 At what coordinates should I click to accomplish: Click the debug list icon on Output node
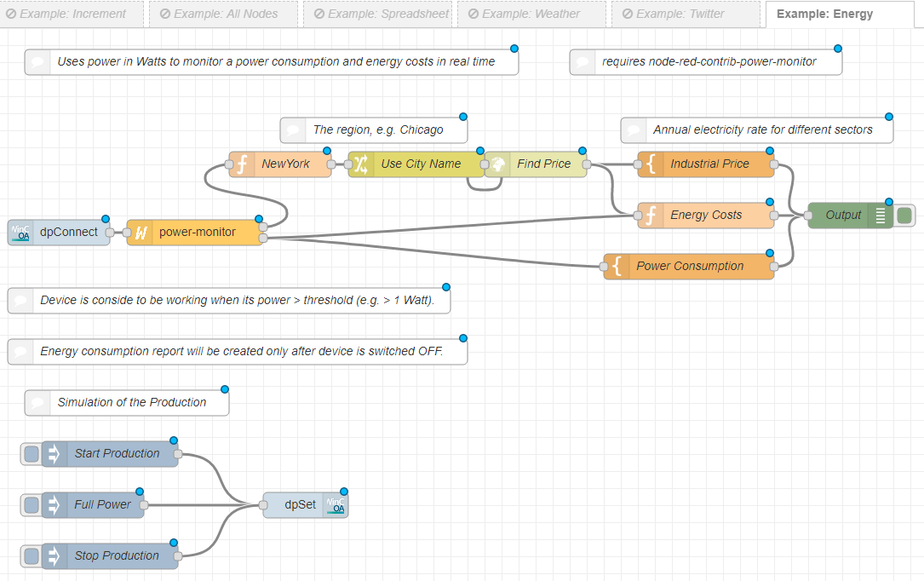[x=881, y=215]
